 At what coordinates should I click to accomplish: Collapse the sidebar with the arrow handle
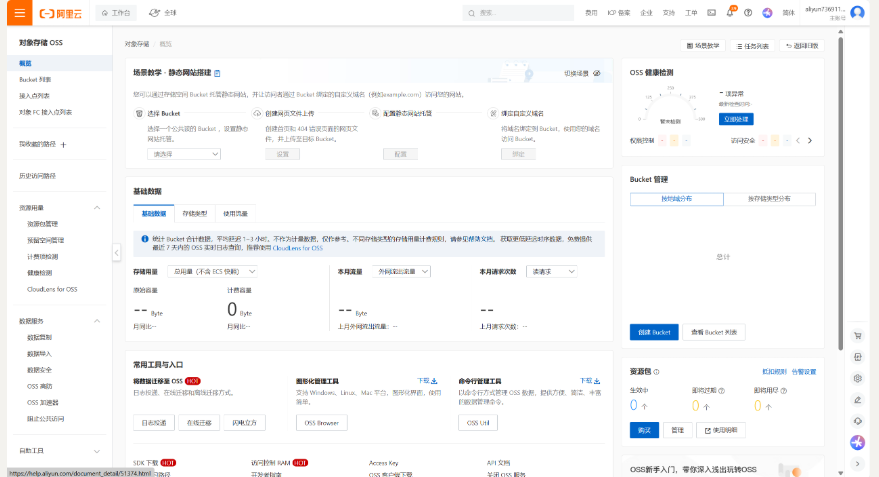pos(117,252)
